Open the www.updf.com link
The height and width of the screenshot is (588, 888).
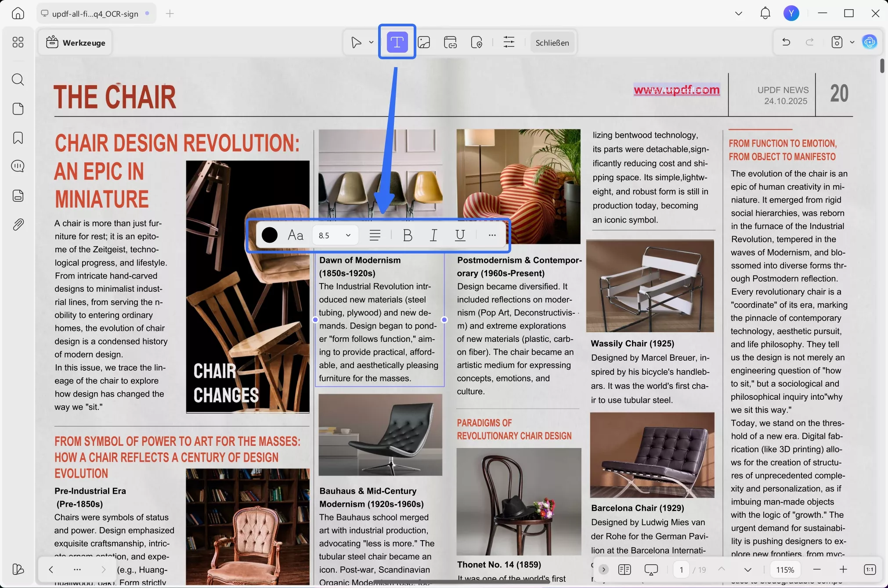pyautogui.click(x=676, y=90)
